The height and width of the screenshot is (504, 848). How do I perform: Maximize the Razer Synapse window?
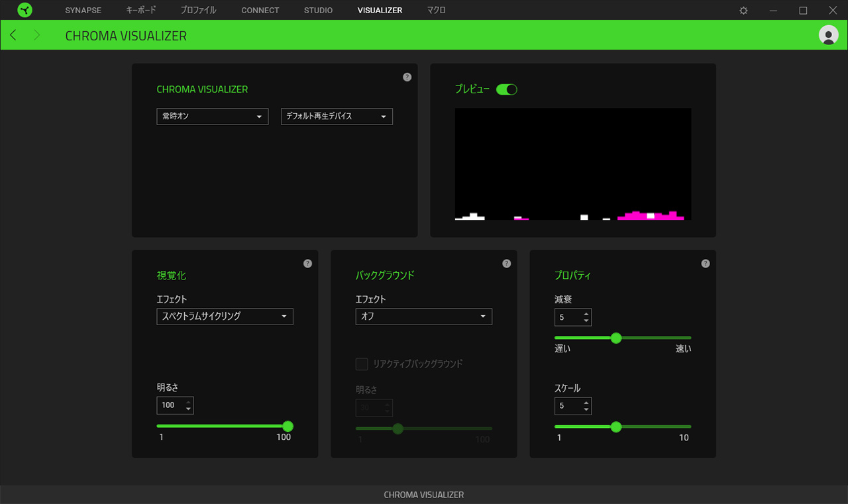click(803, 11)
